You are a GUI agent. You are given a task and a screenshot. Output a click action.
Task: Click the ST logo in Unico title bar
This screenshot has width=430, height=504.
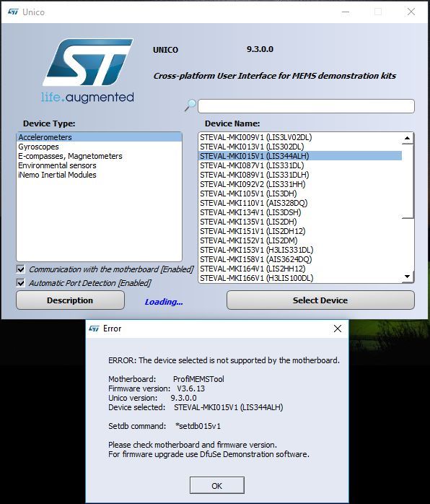pos(13,12)
